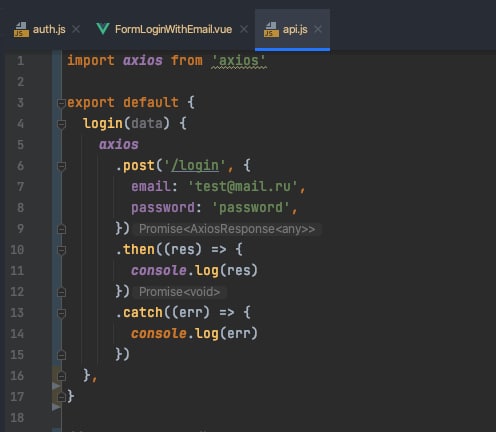This screenshot has height=432, width=496.
Task: Collapse the .then callback fold on line 10
Action: pyautogui.click(x=61, y=250)
